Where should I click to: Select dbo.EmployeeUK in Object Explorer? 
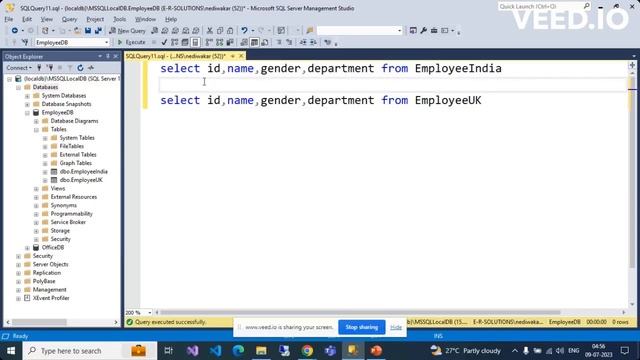(81, 180)
